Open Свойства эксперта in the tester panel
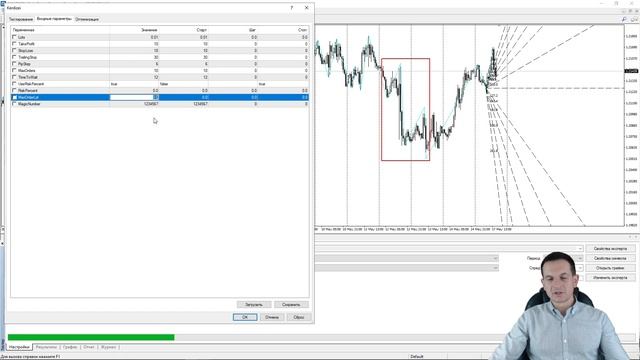 coord(610,249)
